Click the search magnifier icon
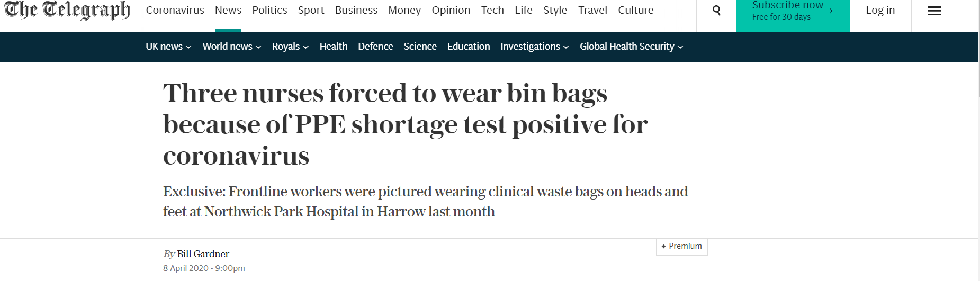Viewport: 980px width, 281px height. [x=716, y=11]
